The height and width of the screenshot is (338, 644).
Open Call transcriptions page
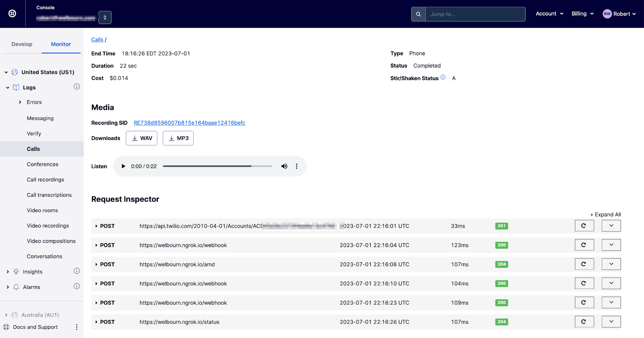coord(49,195)
